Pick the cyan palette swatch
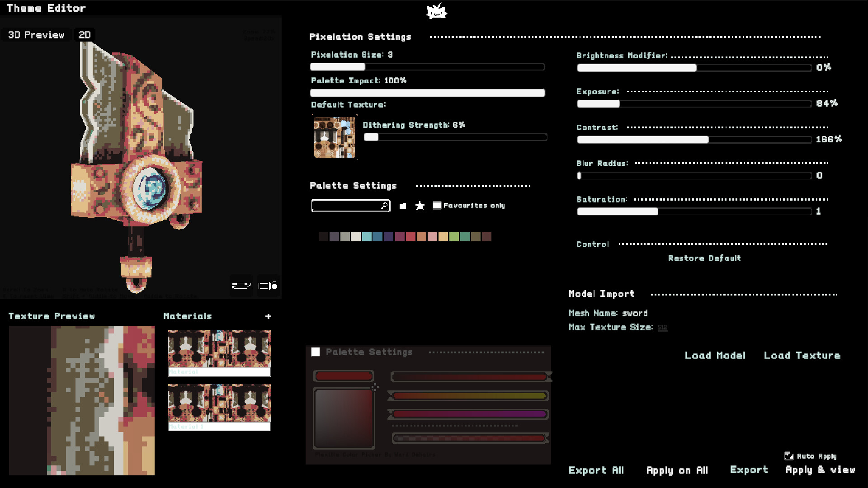The height and width of the screenshot is (488, 868). pyautogui.click(x=367, y=236)
